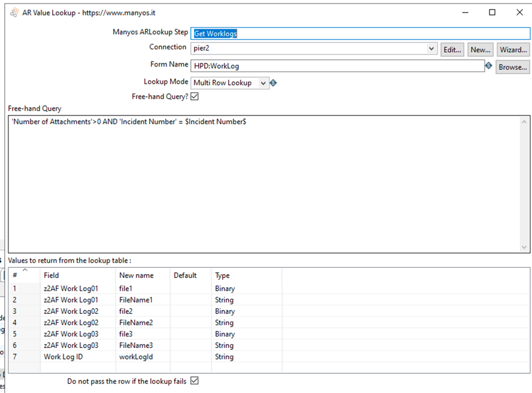532x393 pixels.
Task: Click the Type column header
Action: (x=246, y=276)
